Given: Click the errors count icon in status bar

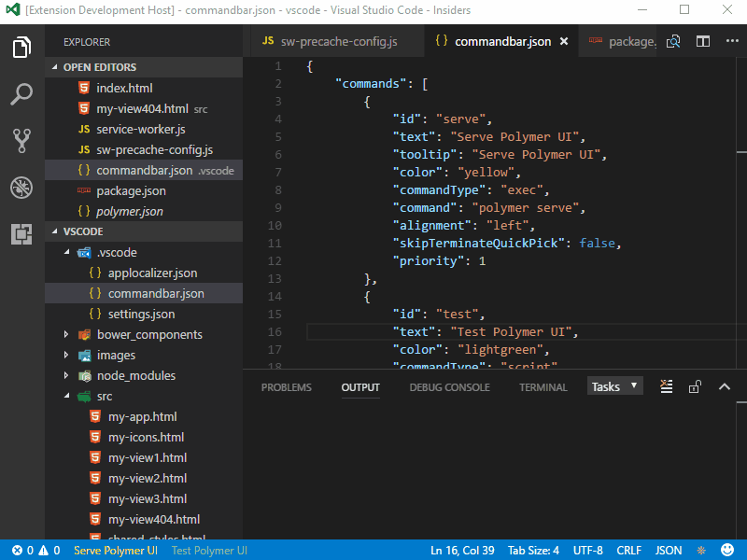Looking at the screenshot, I should (x=17, y=551).
